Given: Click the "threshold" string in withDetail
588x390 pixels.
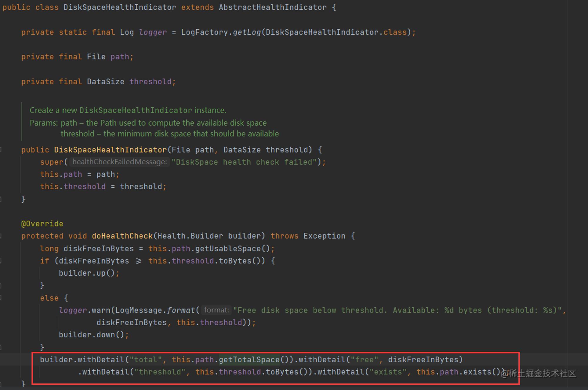Looking at the screenshot, I should point(160,372).
